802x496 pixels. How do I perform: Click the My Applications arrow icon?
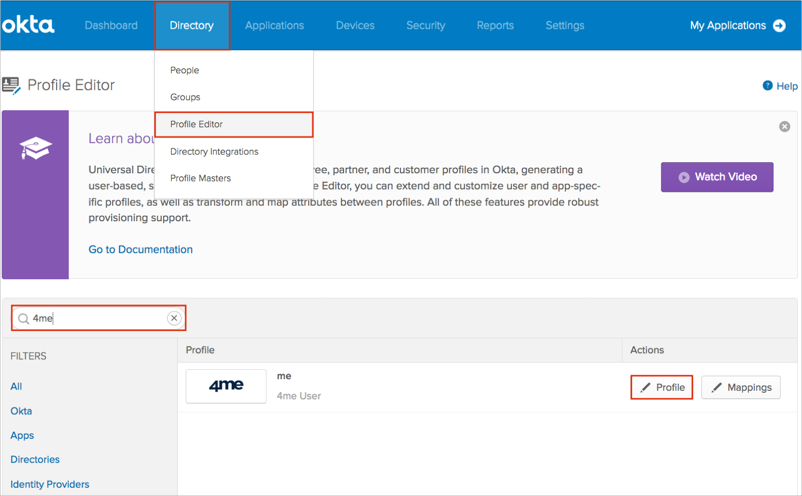[779, 25]
